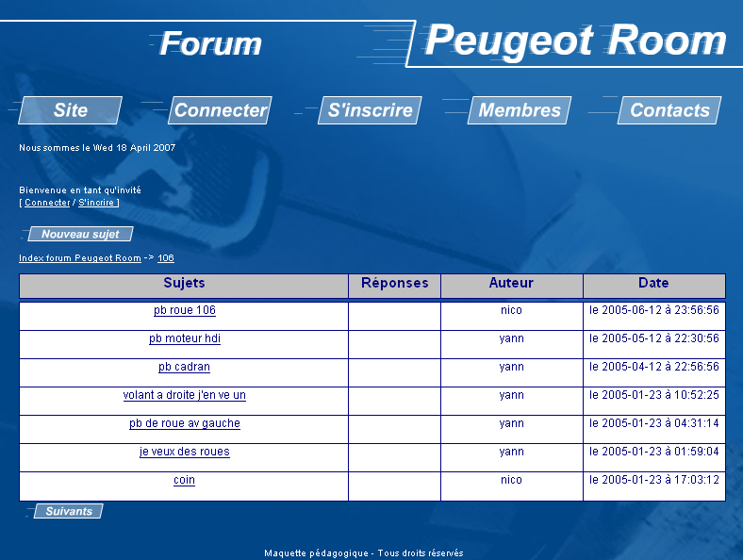Select the date 'le 2005-01-23 à 04:31:14'
Viewport: 743px width, 560px height.
(654, 423)
